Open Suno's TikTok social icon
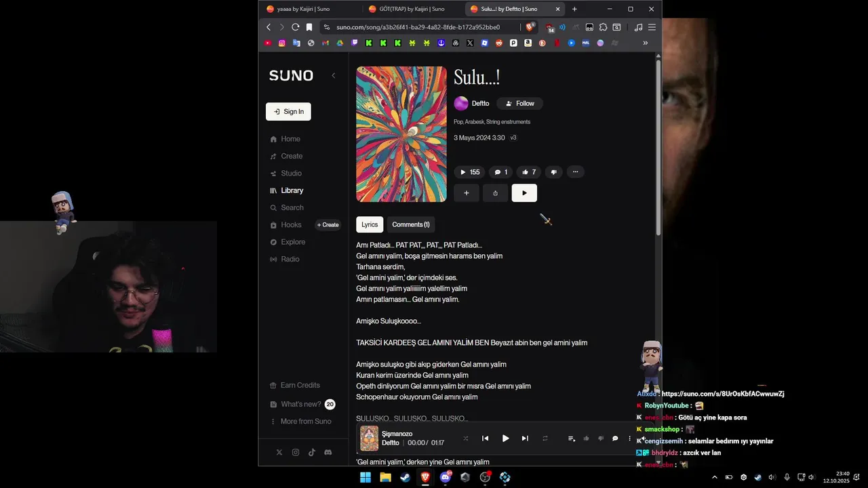868x488 pixels. (312, 452)
